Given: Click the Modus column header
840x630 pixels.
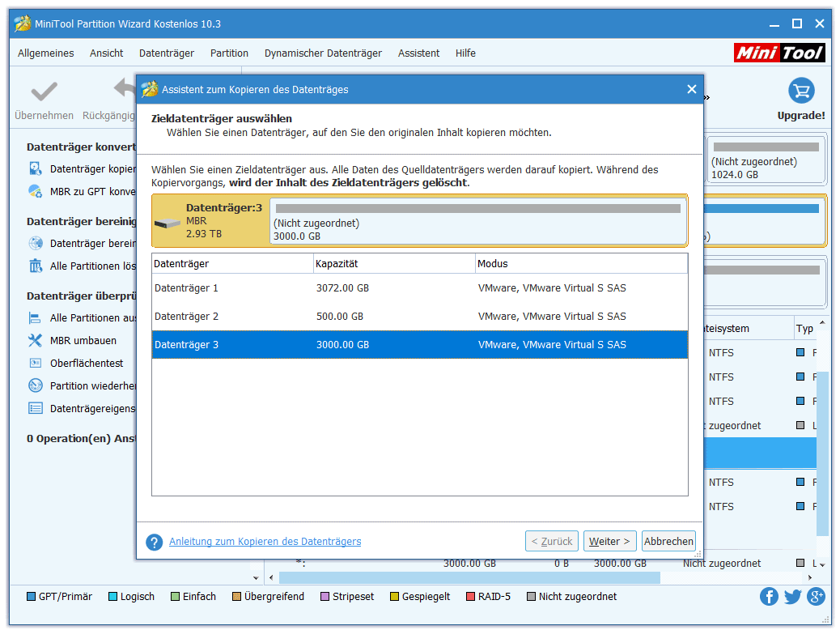Looking at the screenshot, I should pyautogui.click(x=581, y=264).
